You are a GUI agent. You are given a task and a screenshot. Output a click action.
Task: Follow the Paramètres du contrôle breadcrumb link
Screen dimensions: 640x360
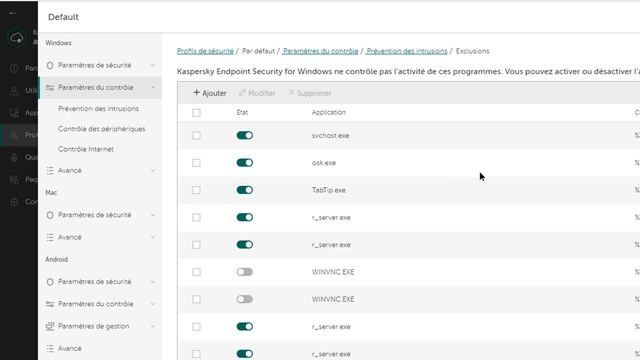point(320,51)
